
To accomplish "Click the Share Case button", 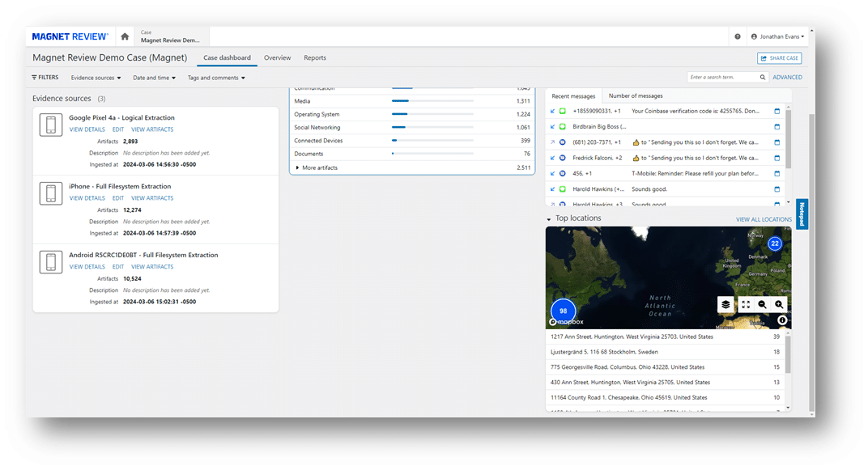I will [779, 58].
